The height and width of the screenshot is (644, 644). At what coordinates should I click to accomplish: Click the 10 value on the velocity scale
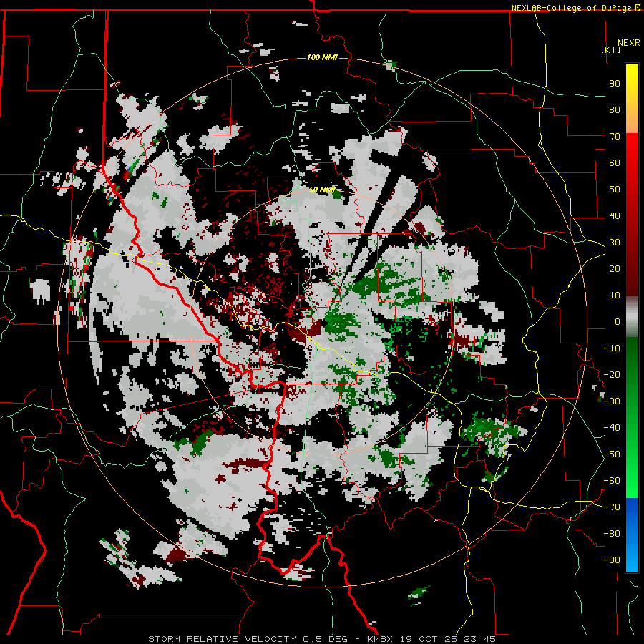click(x=615, y=296)
